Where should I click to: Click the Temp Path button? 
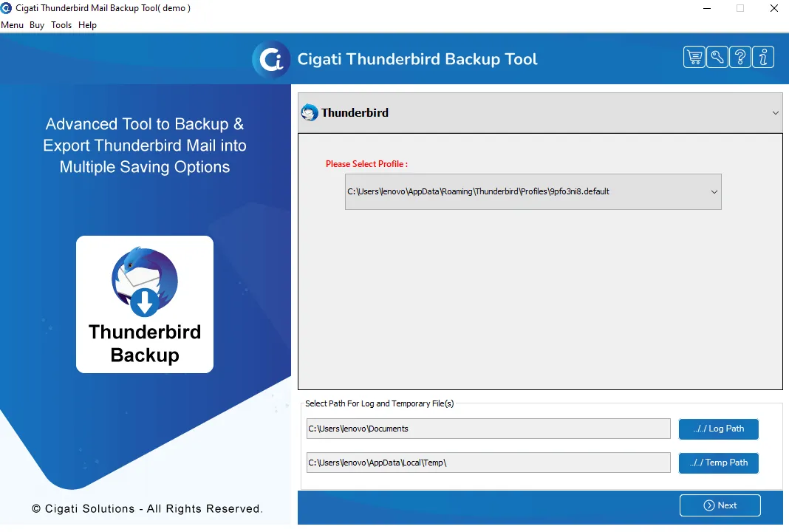(718, 463)
